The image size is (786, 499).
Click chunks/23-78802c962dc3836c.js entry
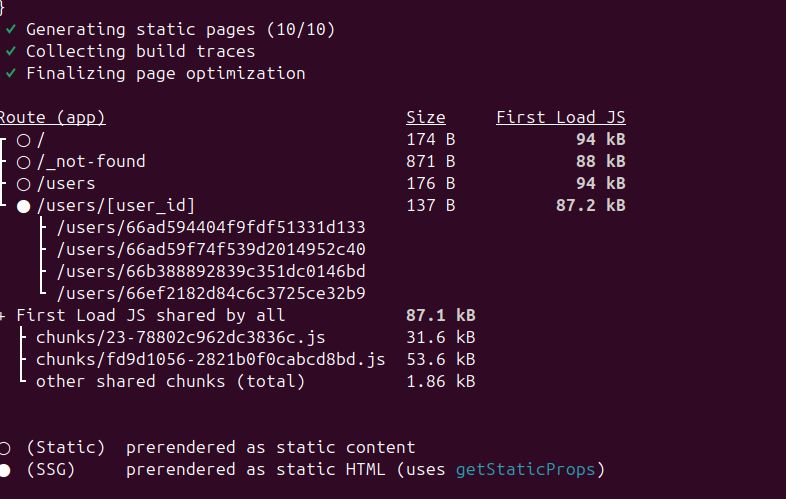(180, 338)
